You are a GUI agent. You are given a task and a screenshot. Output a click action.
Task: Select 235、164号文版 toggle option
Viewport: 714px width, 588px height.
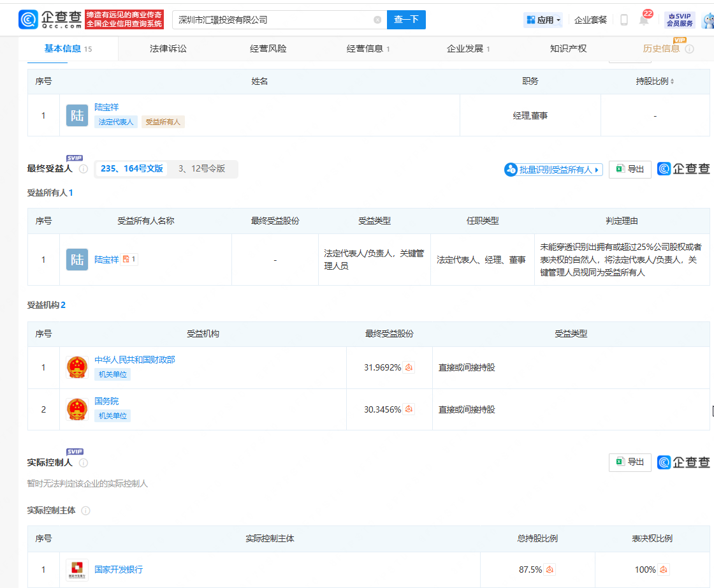pyautogui.click(x=131, y=169)
